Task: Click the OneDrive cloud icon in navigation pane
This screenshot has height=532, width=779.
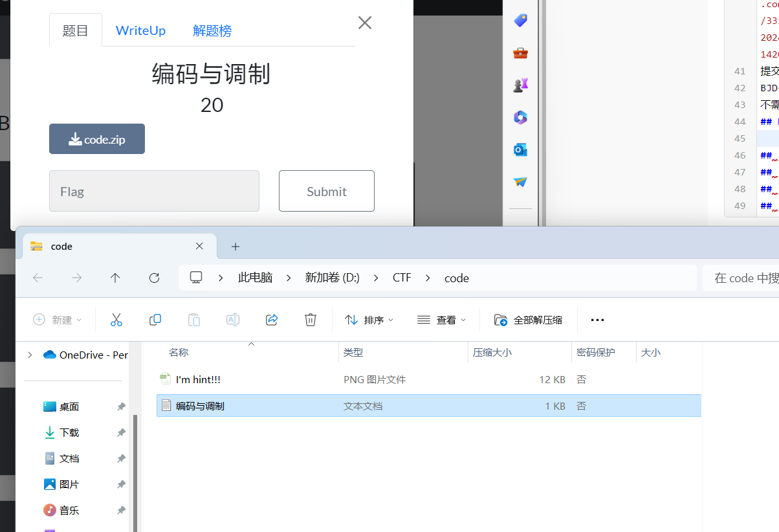Action: tap(50, 355)
